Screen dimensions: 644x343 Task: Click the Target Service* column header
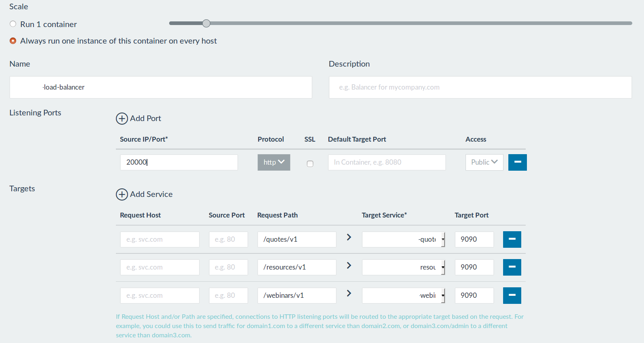(384, 215)
